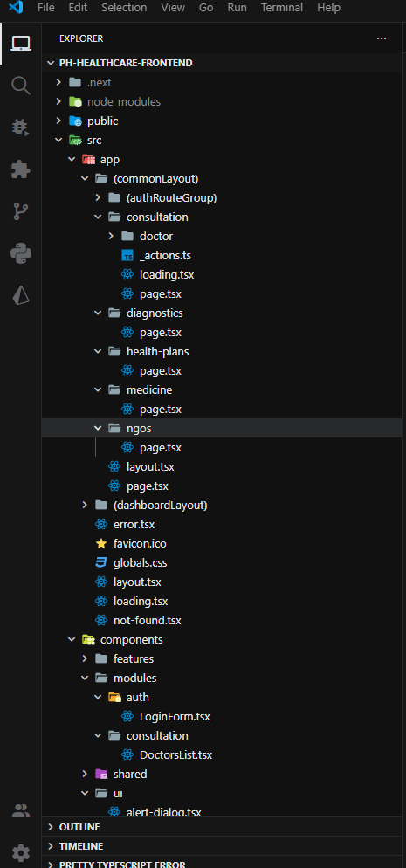Open the Selection menu
The image size is (406, 868).
125,8
